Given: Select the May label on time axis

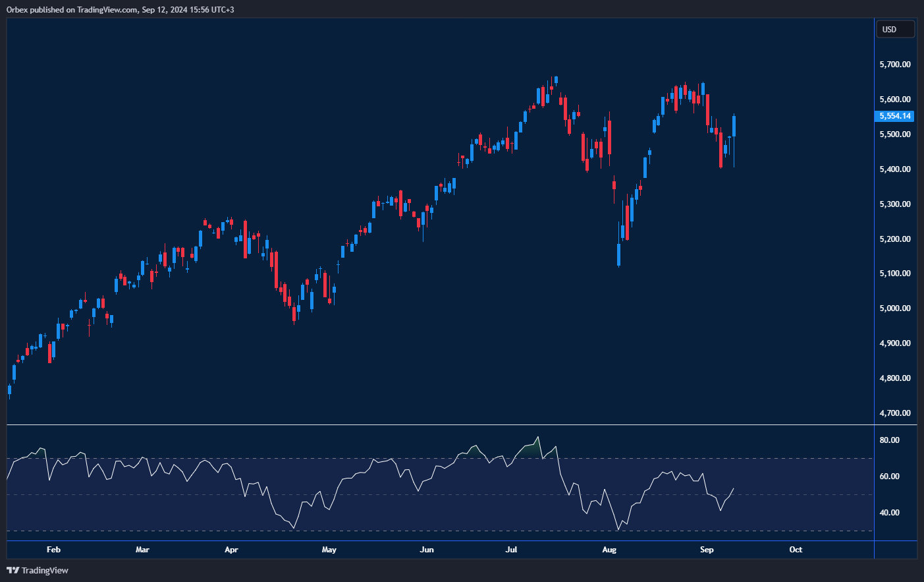Looking at the screenshot, I should click(329, 550).
